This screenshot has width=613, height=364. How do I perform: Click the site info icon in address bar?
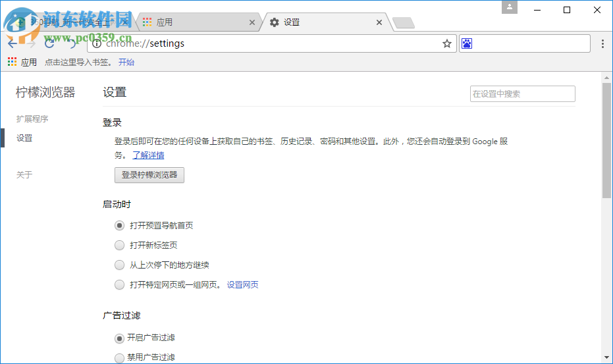(97, 43)
